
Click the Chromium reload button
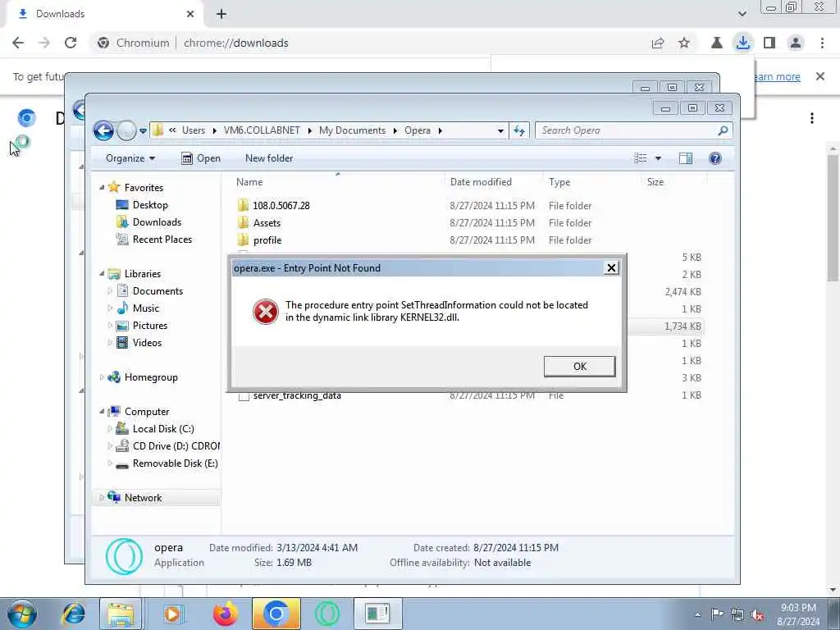tap(71, 43)
